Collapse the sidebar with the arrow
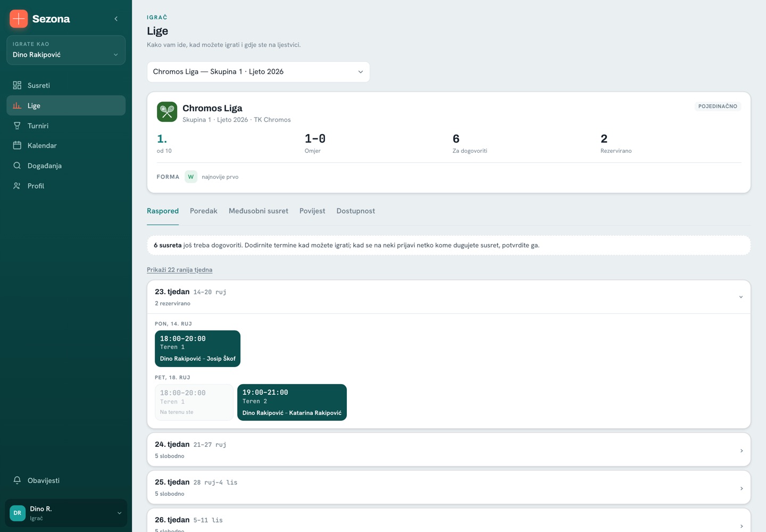 coord(116,19)
